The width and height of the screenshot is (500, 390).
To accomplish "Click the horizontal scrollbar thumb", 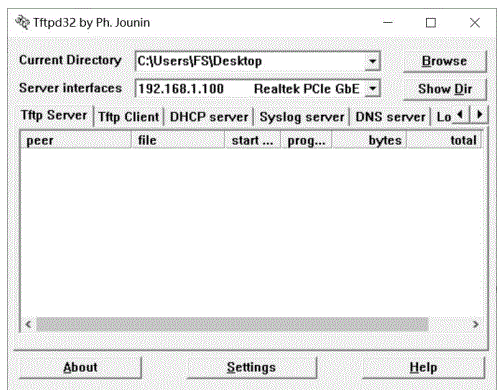I will pos(232,324).
